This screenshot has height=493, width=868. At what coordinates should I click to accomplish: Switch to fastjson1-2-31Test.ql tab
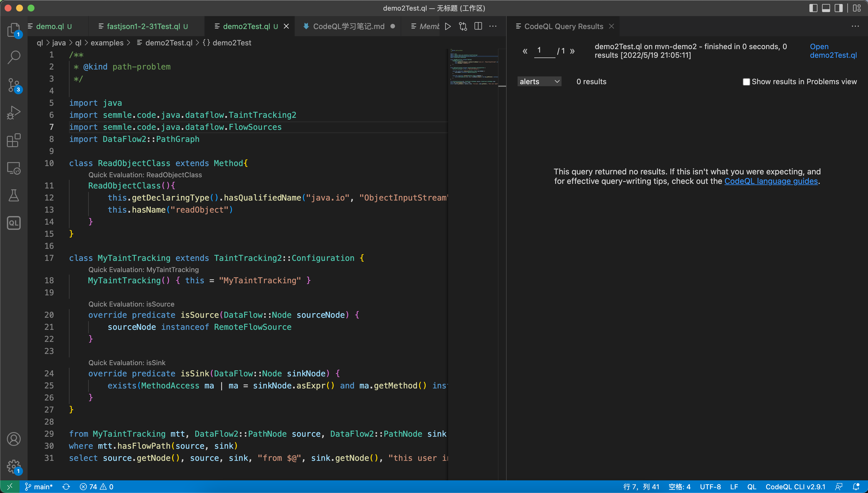pyautogui.click(x=147, y=26)
